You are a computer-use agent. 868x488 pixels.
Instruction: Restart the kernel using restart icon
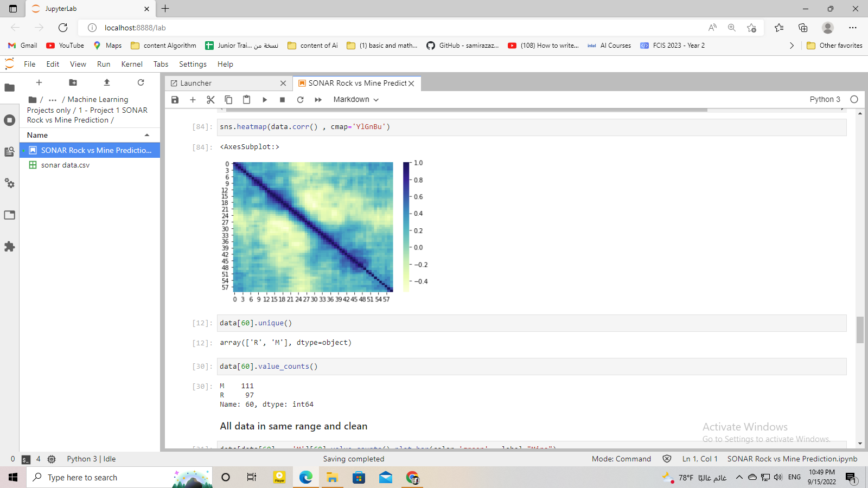[300, 99]
